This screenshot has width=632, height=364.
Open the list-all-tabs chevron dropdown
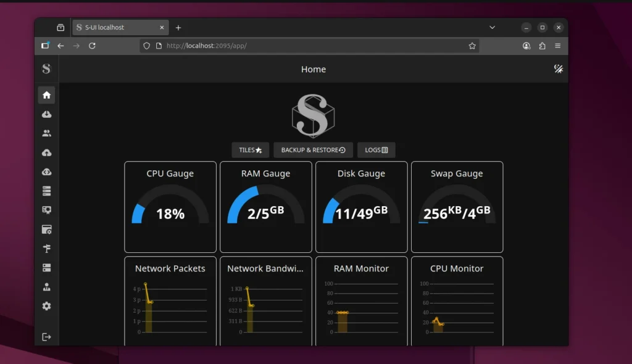coord(492,27)
